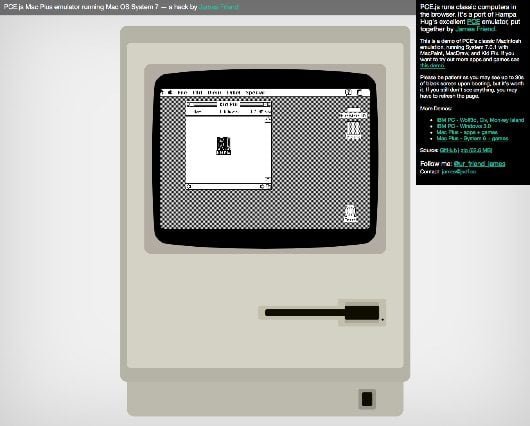
Task: Open the GitHub source link
Action: tap(449, 150)
